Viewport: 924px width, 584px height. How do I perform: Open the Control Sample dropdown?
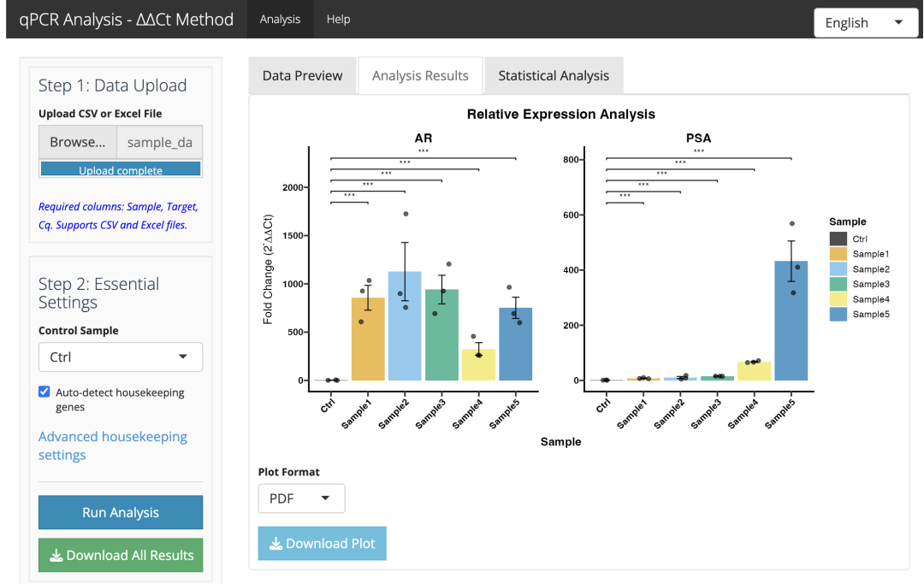[121, 357]
